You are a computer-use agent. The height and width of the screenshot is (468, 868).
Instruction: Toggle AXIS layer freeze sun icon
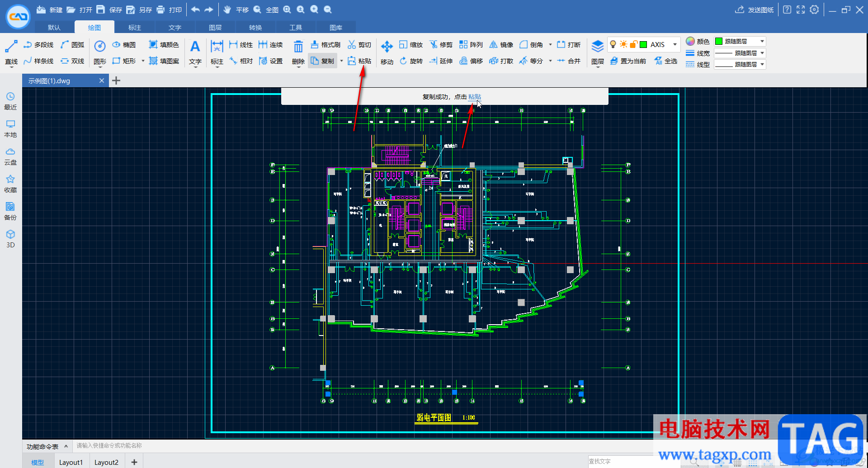tap(623, 44)
